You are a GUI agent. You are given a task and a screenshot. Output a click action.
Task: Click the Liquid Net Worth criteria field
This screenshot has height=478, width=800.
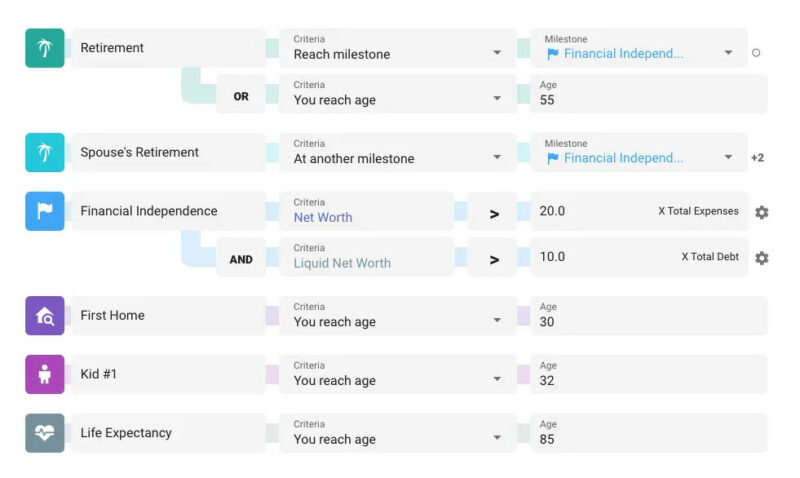click(366, 257)
